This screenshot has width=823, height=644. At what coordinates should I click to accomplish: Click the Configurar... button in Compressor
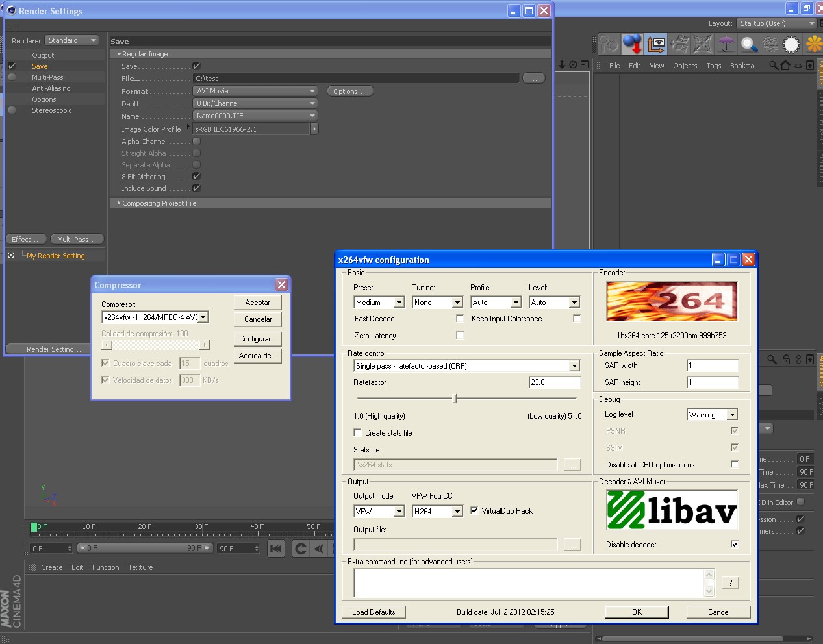point(257,339)
